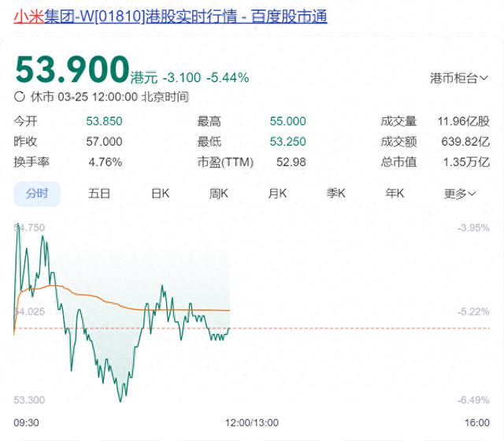The image size is (504, 441).
Task: Click the 54.025 axis label on chart
Action: (29, 312)
